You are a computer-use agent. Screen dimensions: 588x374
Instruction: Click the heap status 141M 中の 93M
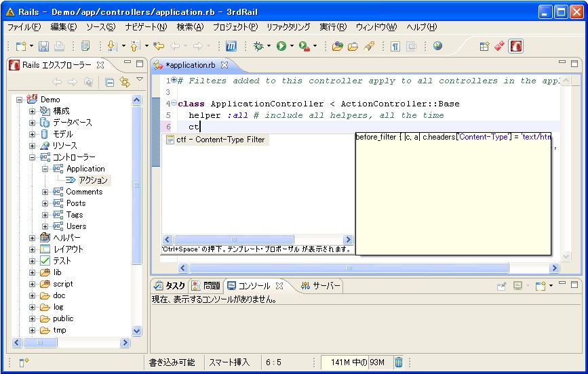(x=357, y=362)
